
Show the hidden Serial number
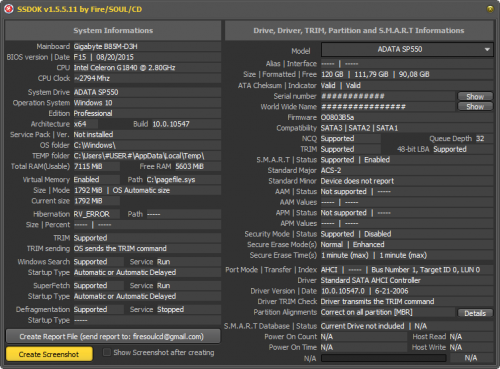point(475,96)
